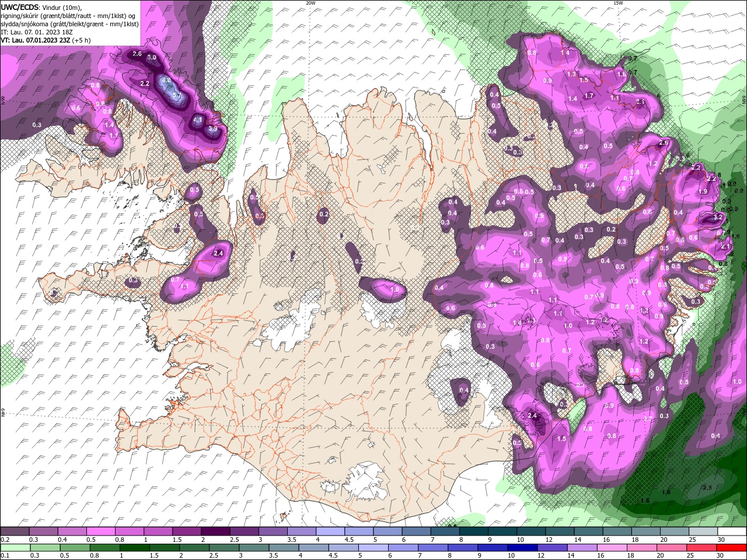The image size is (747, 560).
Task: Click the '4.5' label in the upper legend row
Action: tap(348, 540)
